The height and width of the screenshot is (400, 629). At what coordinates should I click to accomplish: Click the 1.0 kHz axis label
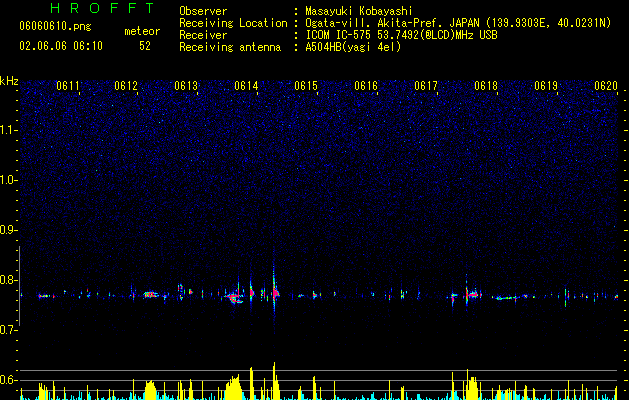click(x=9, y=180)
